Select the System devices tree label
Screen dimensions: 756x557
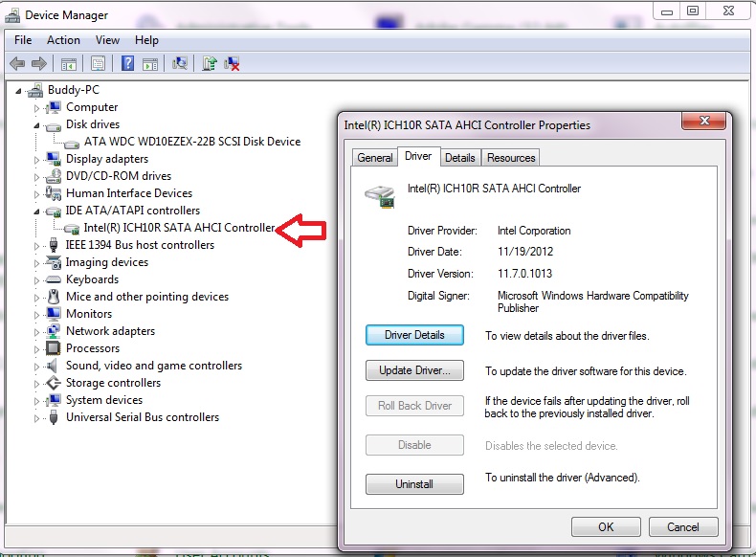(x=104, y=400)
